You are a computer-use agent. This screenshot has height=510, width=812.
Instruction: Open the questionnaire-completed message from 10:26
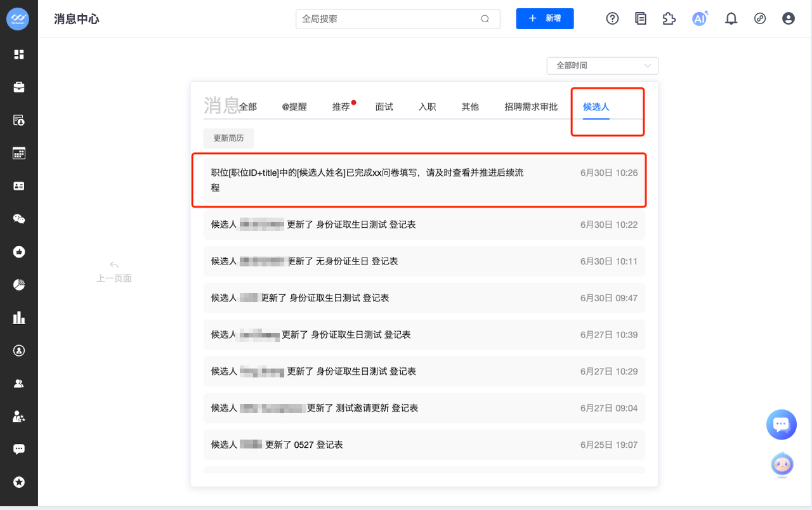point(424,180)
